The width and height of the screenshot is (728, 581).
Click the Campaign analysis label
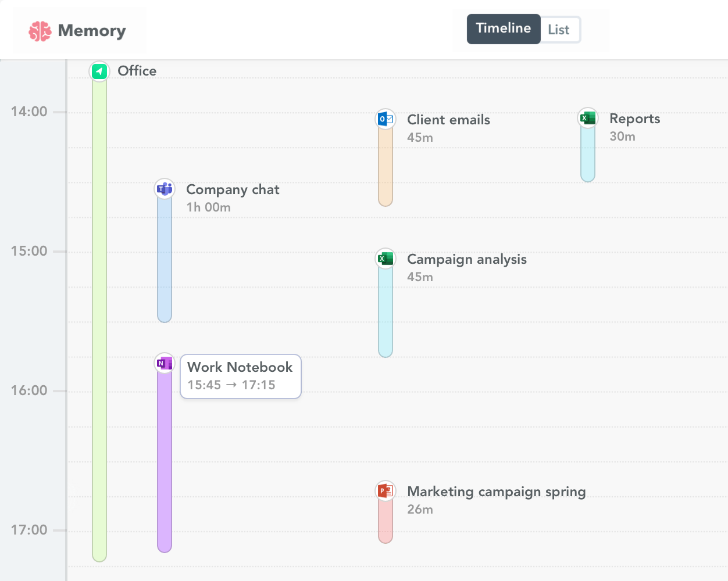point(467,259)
